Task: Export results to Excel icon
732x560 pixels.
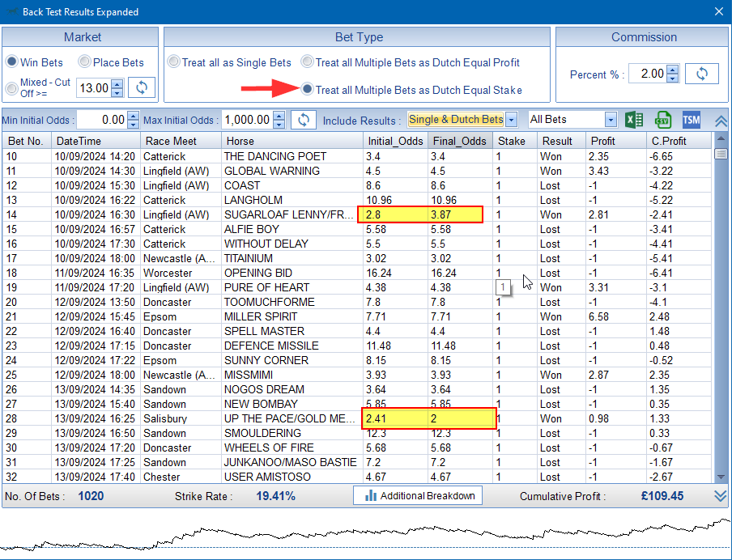Action: (634, 120)
